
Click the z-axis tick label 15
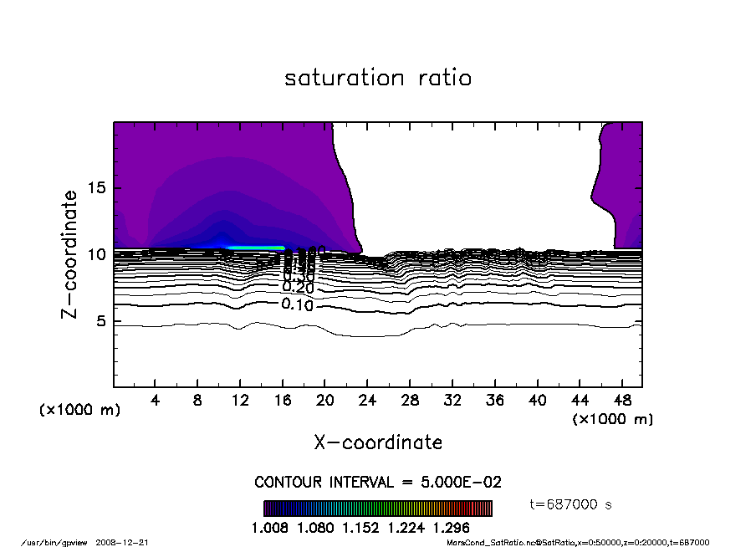[x=96, y=188]
